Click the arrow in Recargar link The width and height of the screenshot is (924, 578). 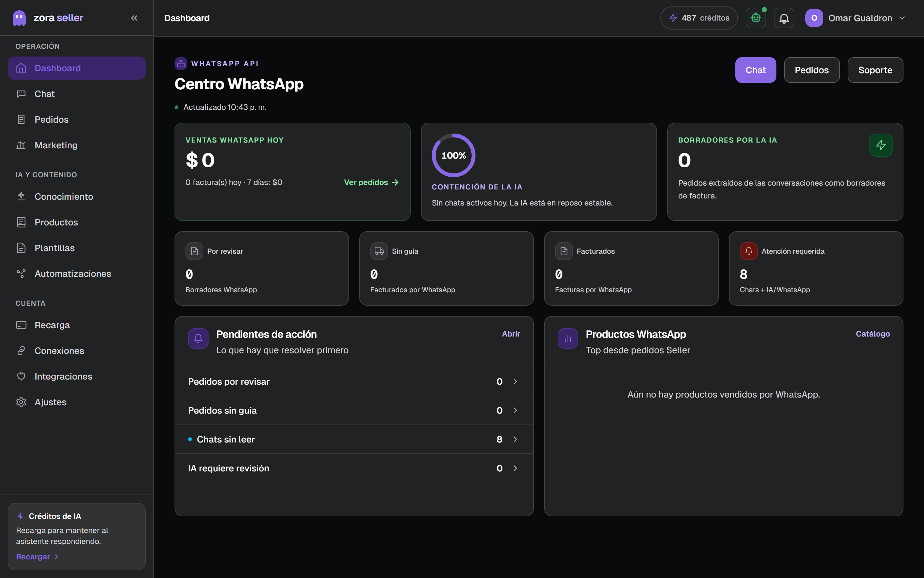click(x=56, y=556)
